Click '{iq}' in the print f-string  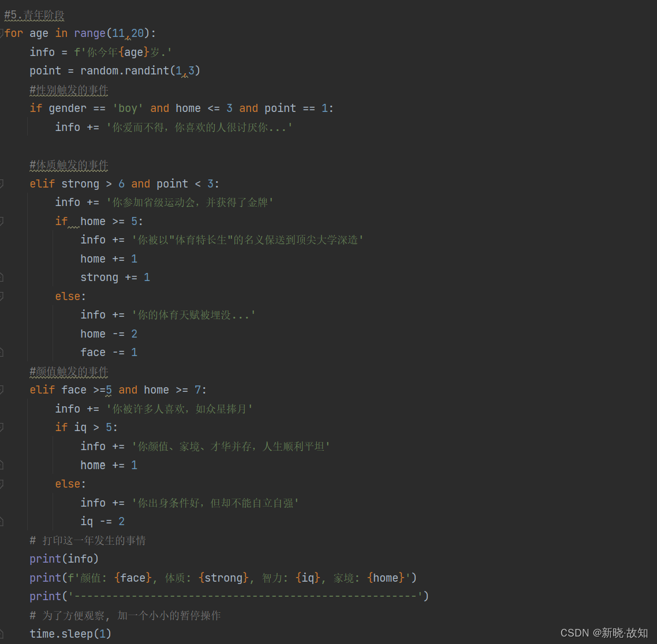pyautogui.click(x=308, y=578)
